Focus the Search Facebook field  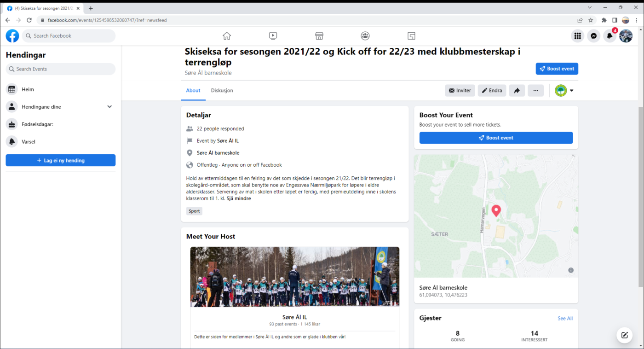tap(69, 36)
